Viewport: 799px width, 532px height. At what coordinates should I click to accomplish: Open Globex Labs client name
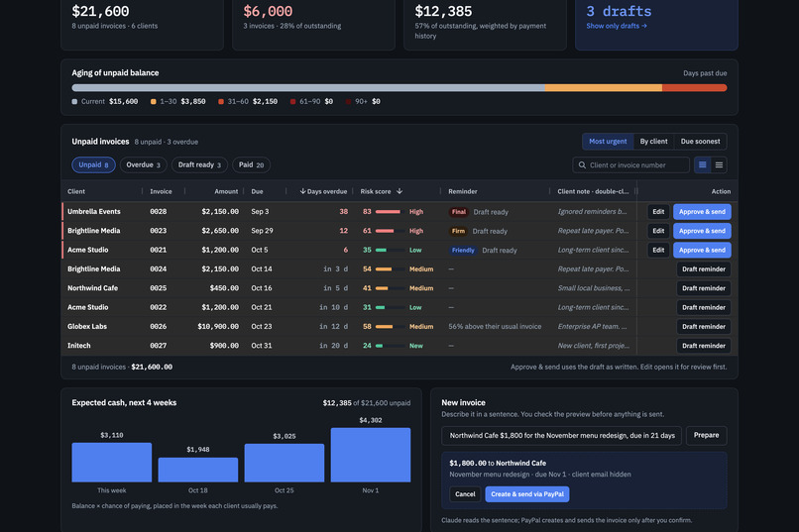pos(87,326)
